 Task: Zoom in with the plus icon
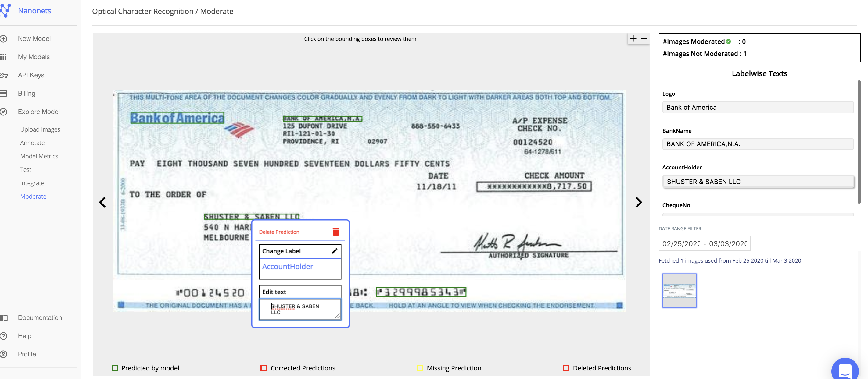[633, 39]
